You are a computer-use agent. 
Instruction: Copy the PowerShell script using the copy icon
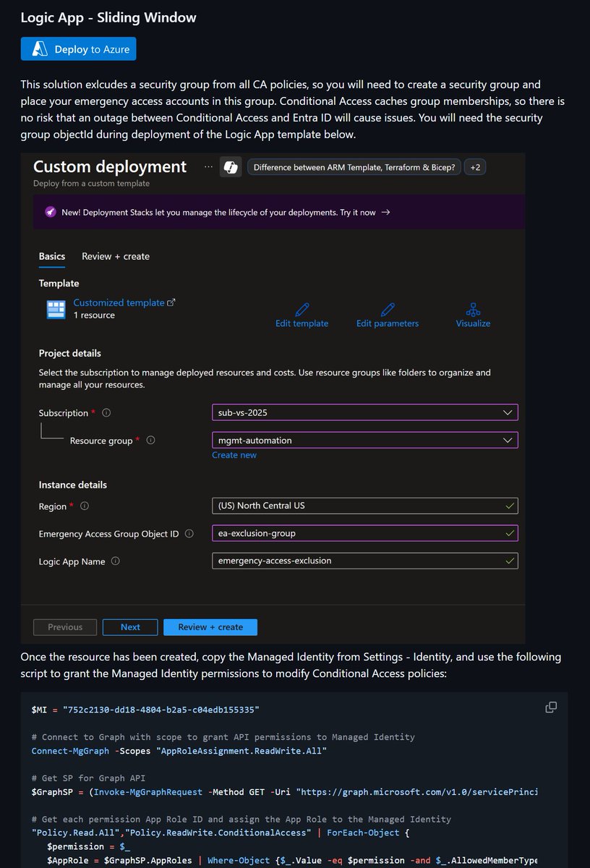pyautogui.click(x=551, y=706)
